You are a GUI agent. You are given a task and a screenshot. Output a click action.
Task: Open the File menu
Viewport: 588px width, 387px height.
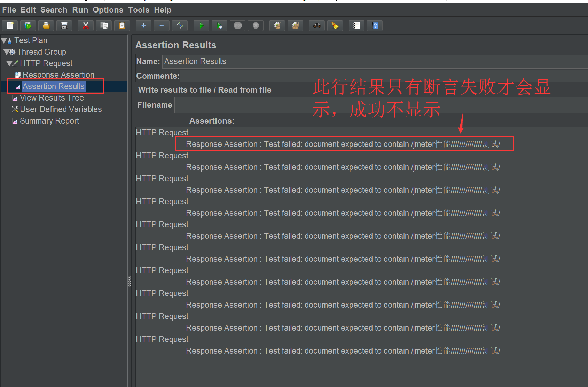click(9, 10)
